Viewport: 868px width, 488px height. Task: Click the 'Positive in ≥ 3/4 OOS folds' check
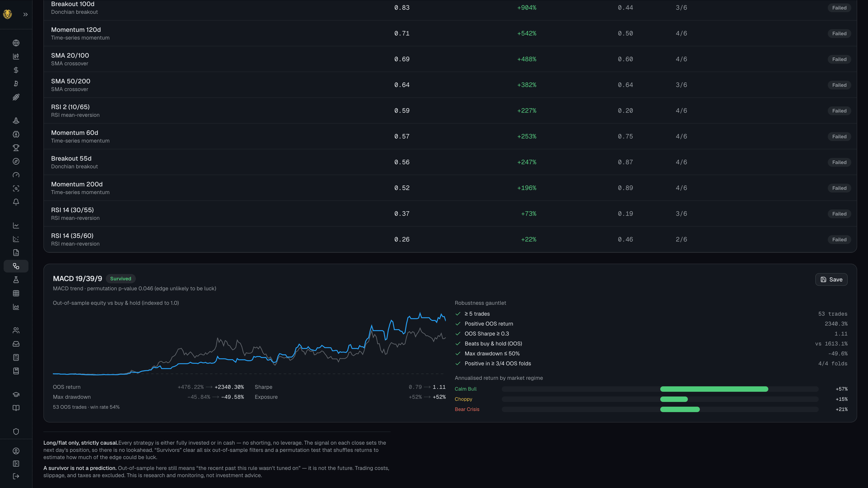pos(651,363)
